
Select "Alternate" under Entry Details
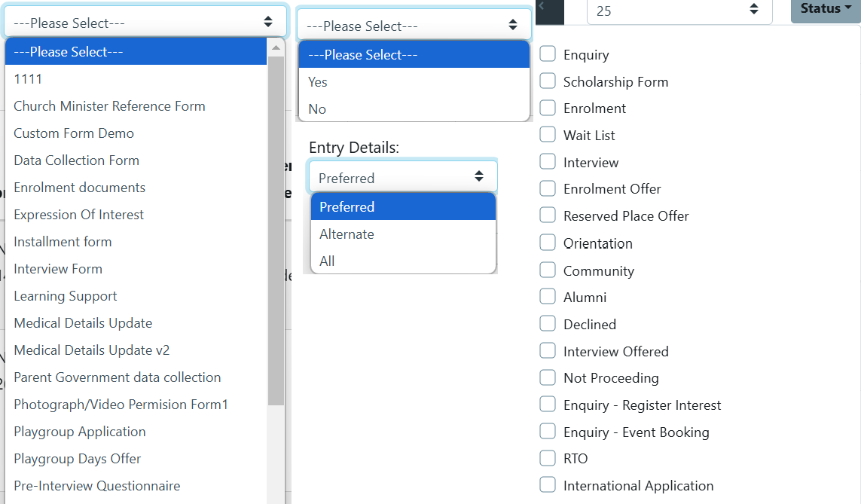tap(347, 234)
